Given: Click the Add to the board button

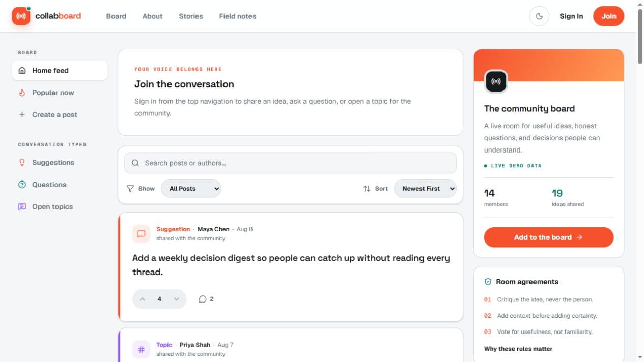Looking at the screenshot, I should (549, 237).
